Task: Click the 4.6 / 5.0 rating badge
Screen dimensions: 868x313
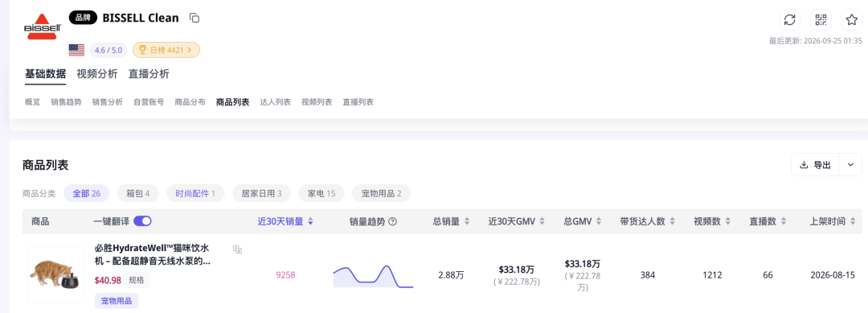Action: tap(108, 50)
